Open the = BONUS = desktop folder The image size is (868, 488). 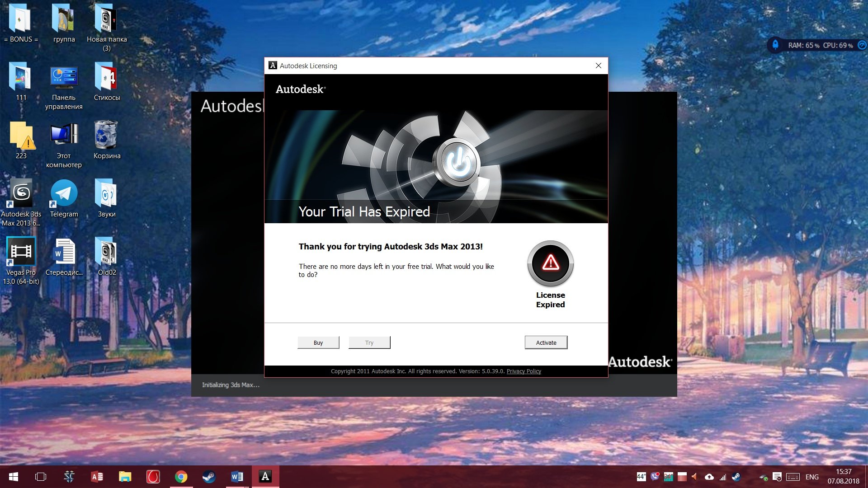[21, 23]
